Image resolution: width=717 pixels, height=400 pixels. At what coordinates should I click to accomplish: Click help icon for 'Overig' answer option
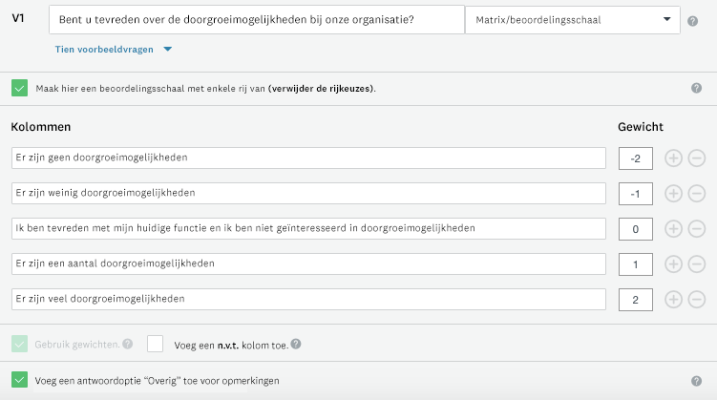pos(696,381)
